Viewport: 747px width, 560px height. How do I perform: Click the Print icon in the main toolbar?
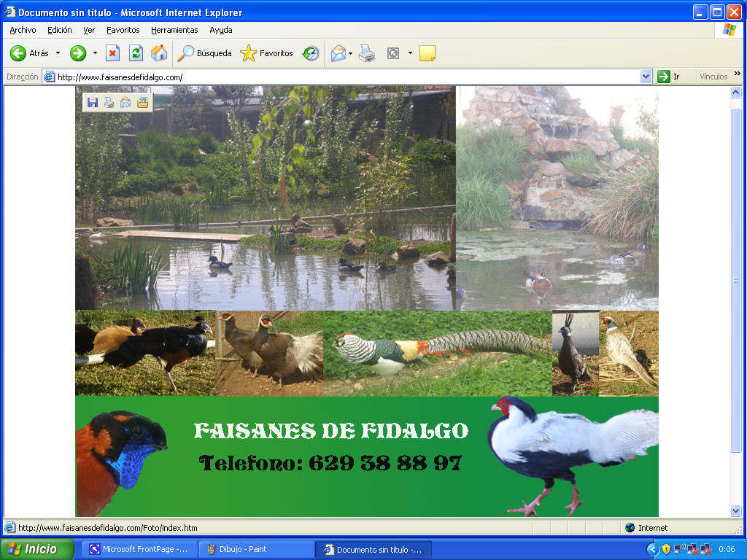coord(366,53)
